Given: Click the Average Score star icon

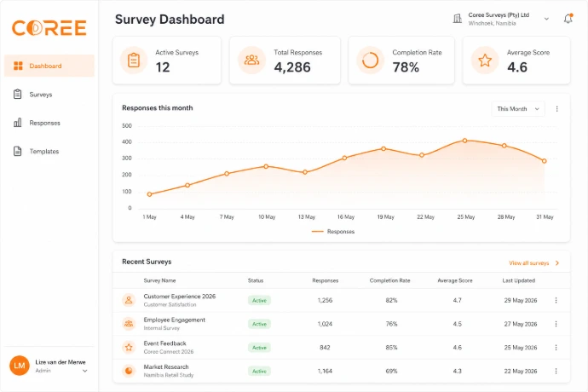Looking at the screenshot, I should (x=485, y=60).
